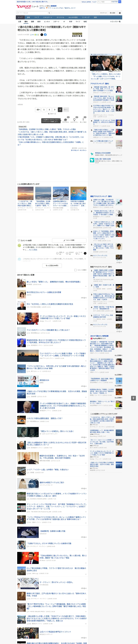Select the ランキング tab
This screenshot has width=138, height=644.
[x=86, y=17]
